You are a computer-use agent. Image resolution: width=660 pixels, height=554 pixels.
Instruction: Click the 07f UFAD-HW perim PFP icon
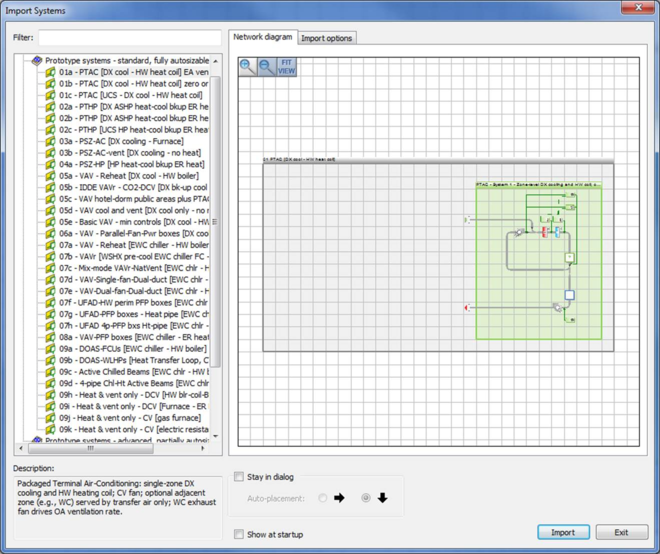49,302
